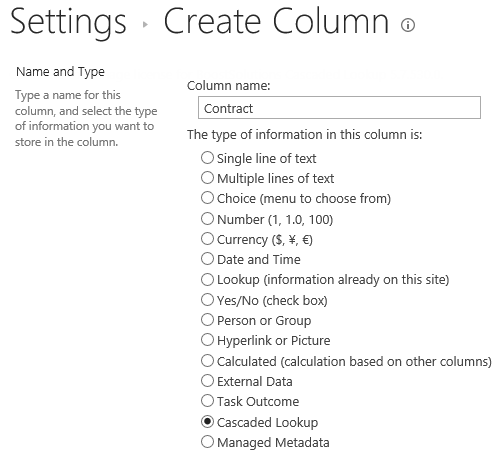Select Single line of text option

tap(207, 158)
